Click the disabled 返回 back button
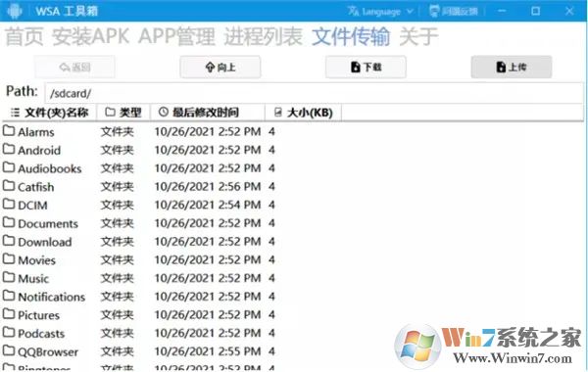 pyautogui.click(x=74, y=67)
